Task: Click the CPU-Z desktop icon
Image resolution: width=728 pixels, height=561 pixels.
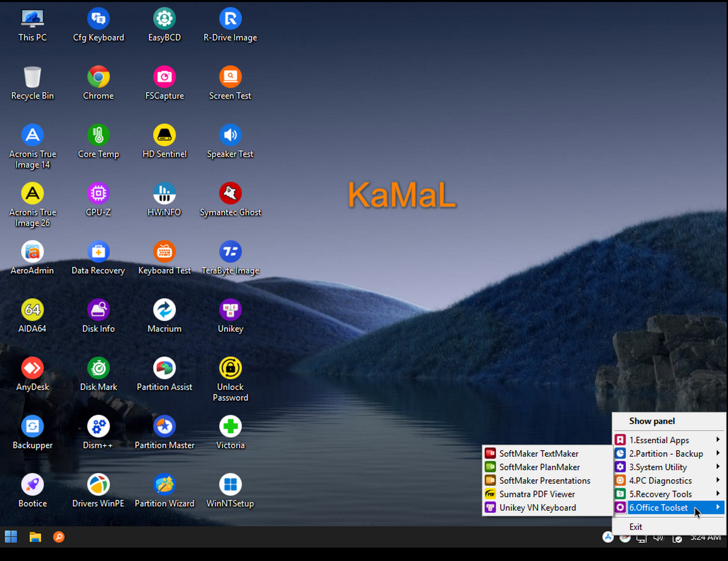Action: (x=99, y=201)
